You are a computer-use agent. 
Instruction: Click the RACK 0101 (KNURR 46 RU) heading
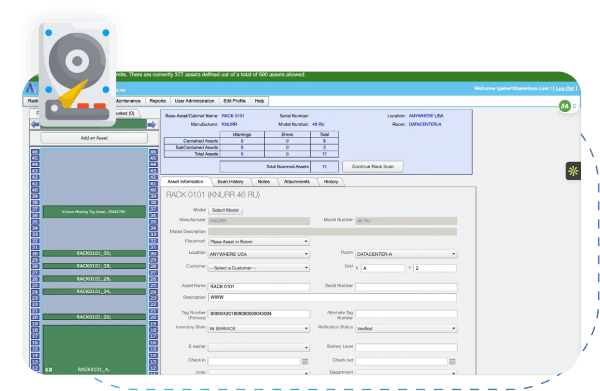pyautogui.click(x=213, y=195)
